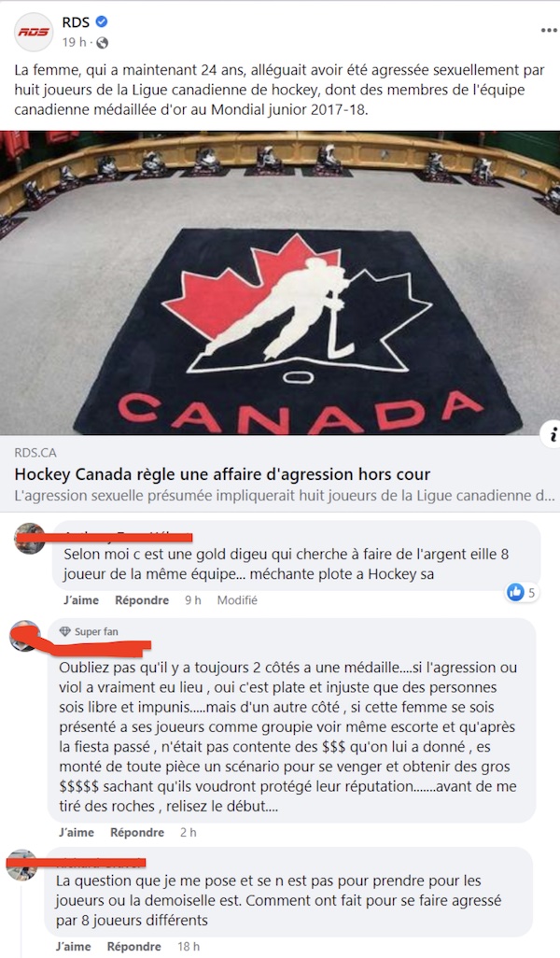Reply to the first comment via Répondre

coord(142,600)
